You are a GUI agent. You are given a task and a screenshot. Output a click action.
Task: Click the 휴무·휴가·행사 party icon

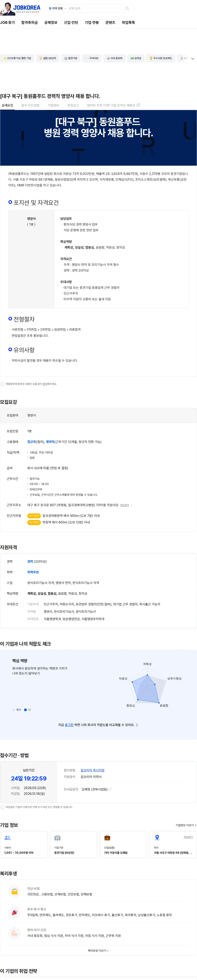point(14,912)
